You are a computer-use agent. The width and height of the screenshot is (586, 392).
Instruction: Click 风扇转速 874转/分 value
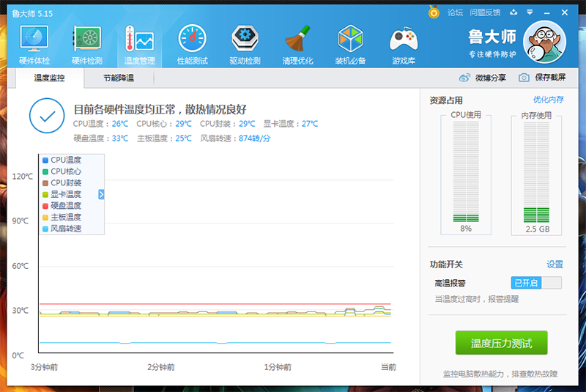(x=254, y=138)
